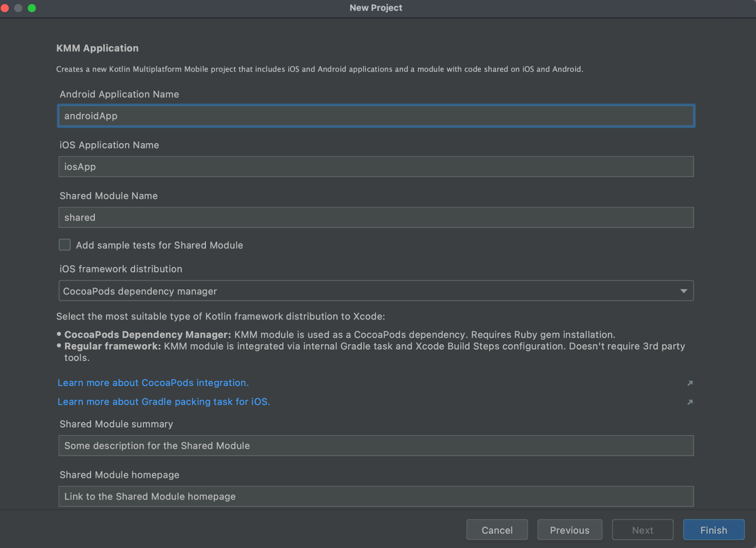756x548 pixels.
Task: Open the iOS framework distribution dropdown
Action: (376, 291)
